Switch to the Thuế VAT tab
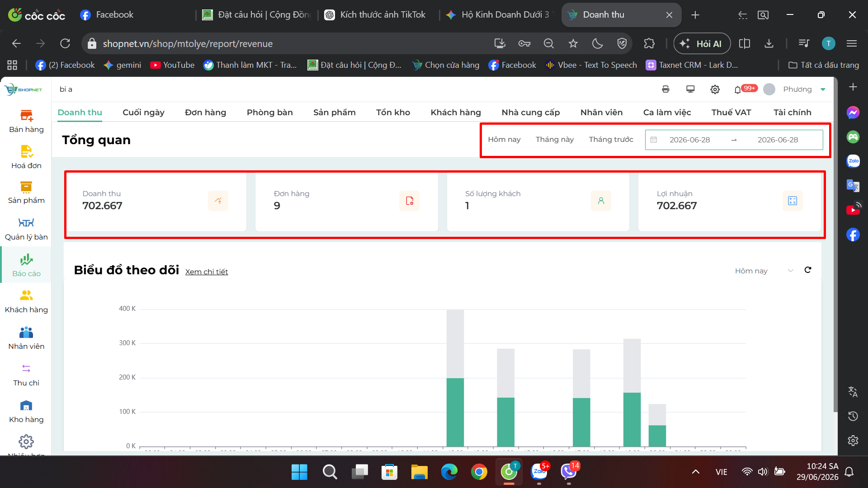 pos(731,113)
